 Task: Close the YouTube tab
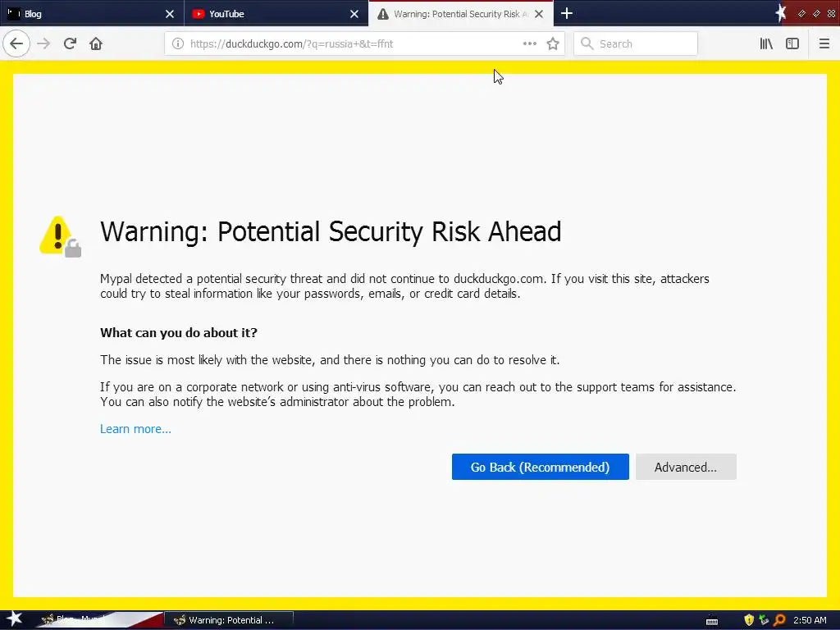click(x=354, y=14)
